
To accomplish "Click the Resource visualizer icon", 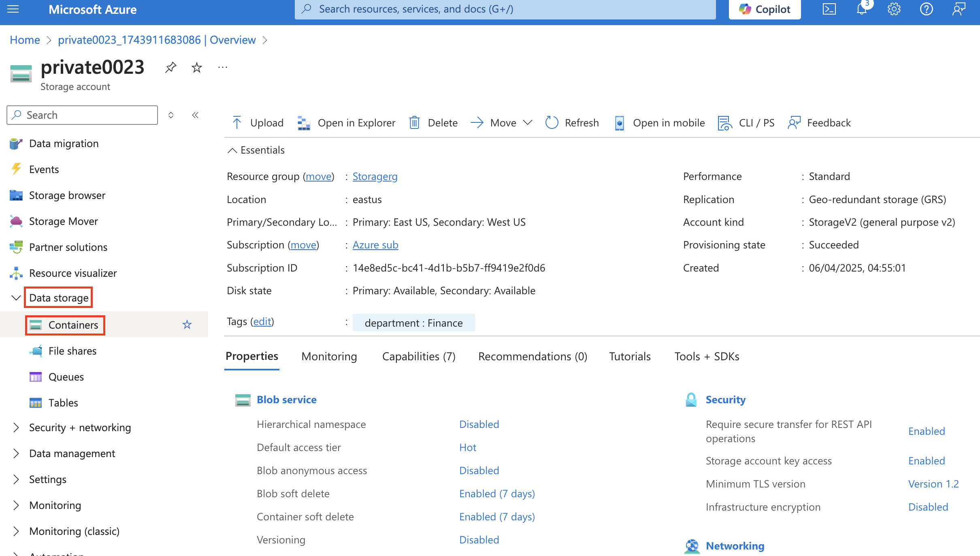I will 16,273.
